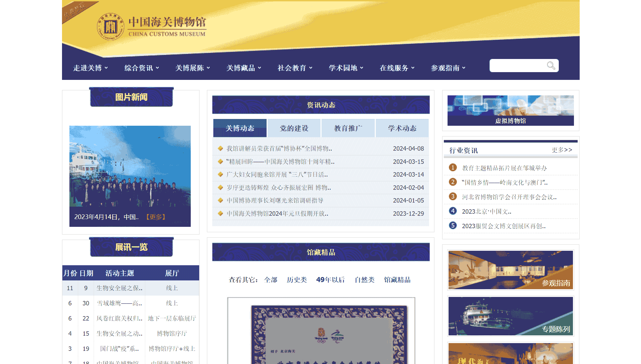Image resolution: width=641 pixels, height=364 pixels.
Task: Open the group photo news image
Action: tap(130, 166)
